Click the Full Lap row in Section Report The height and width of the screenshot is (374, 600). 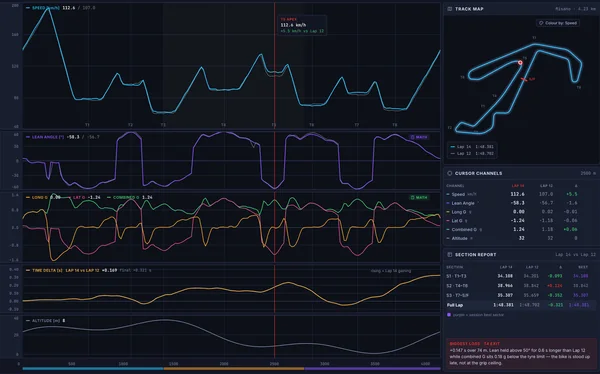(x=521, y=305)
